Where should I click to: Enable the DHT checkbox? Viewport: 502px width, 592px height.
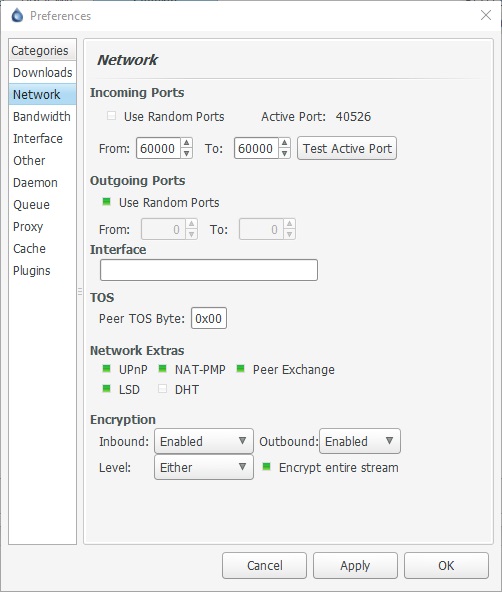162,388
